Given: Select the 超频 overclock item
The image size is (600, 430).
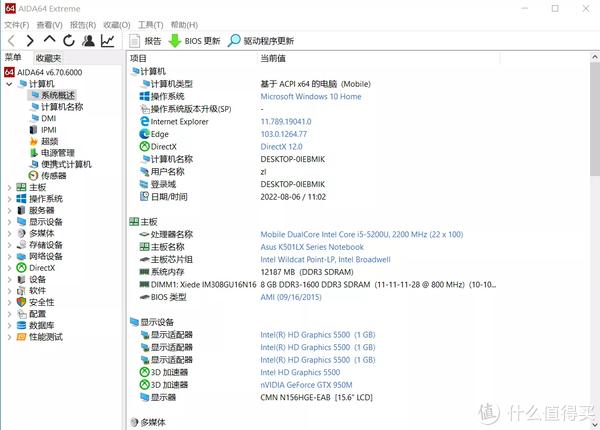Looking at the screenshot, I should [x=44, y=141].
